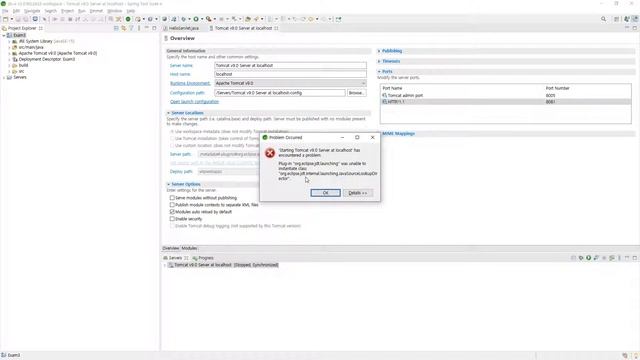Viewport: 640px width, 360px height.
Task: Click the Browse button for configuration path
Action: pos(356,93)
